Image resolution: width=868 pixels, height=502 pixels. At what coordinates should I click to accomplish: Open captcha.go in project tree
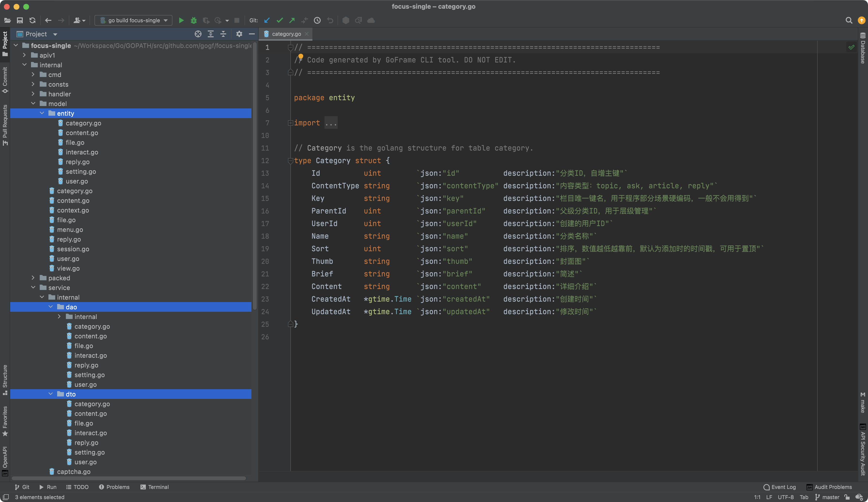coord(73,472)
